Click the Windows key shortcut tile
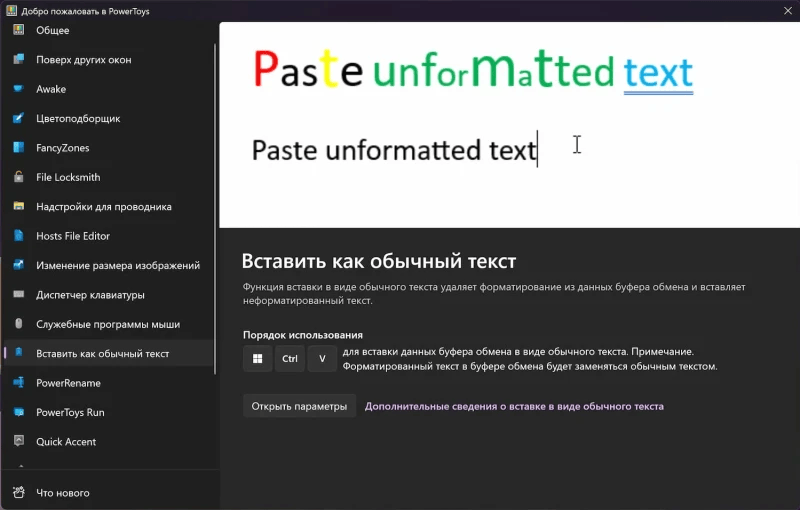Image resolution: width=800 pixels, height=510 pixels. tap(258, 359)
